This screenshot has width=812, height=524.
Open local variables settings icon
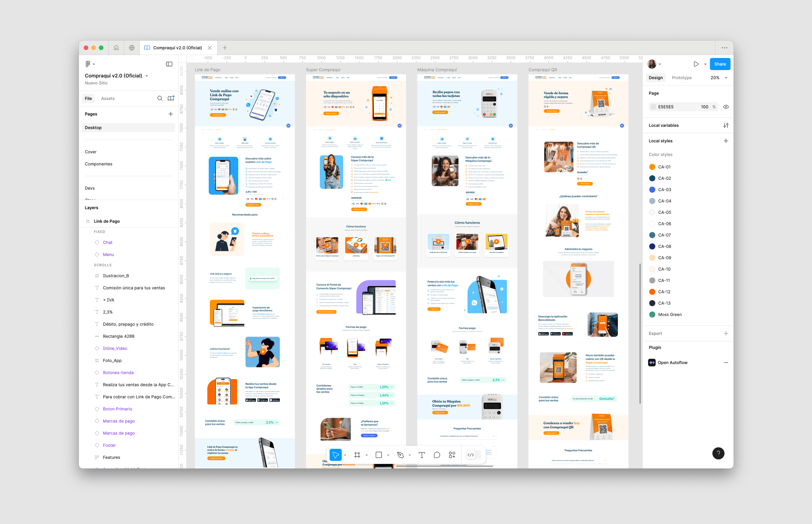pyautogui.click(x=726, y=125)
